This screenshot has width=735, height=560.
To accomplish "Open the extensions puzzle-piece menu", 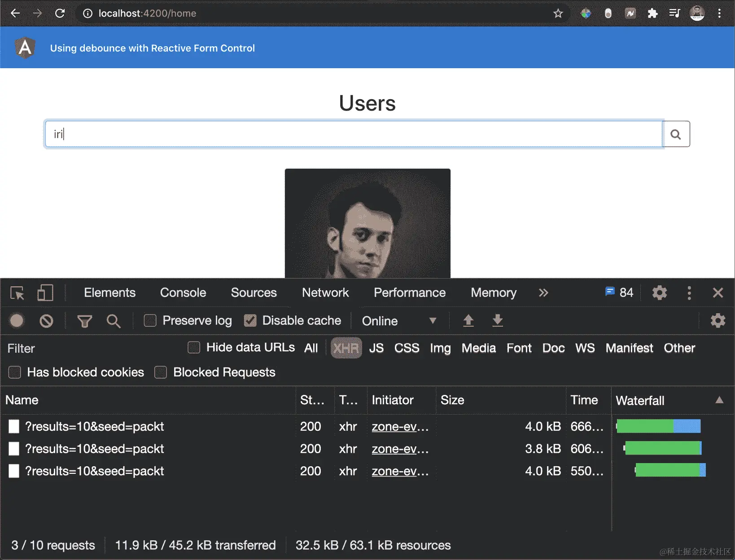I will (x=652, y=13).
